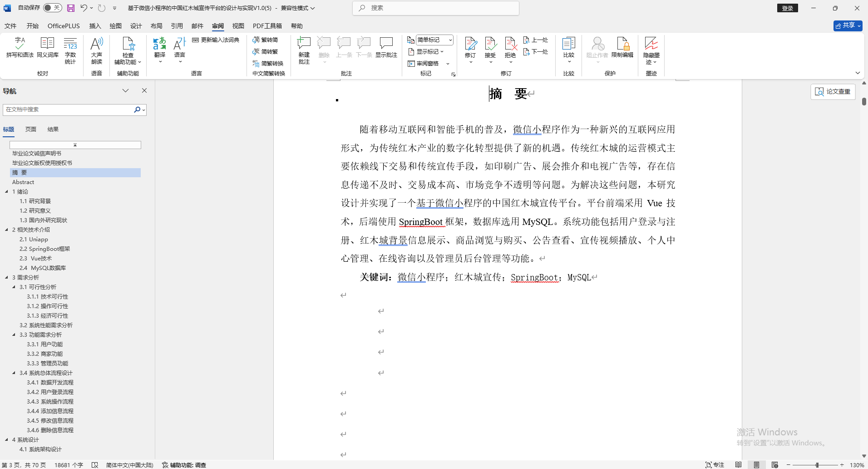Open the 简单标记 markup dropdown

pyautogui.click(x=434, y=40)
